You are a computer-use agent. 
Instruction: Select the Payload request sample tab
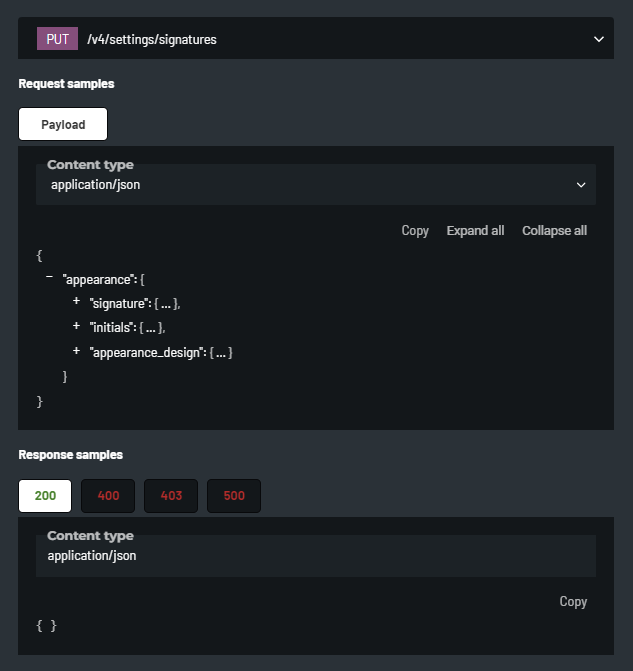[x=63, y=124]
